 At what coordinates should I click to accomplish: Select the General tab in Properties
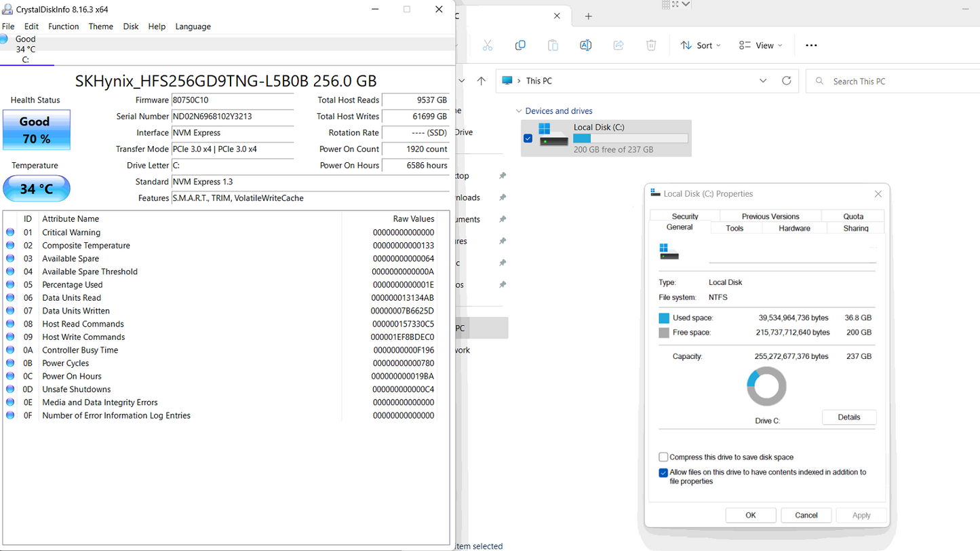tap(680, 227)
